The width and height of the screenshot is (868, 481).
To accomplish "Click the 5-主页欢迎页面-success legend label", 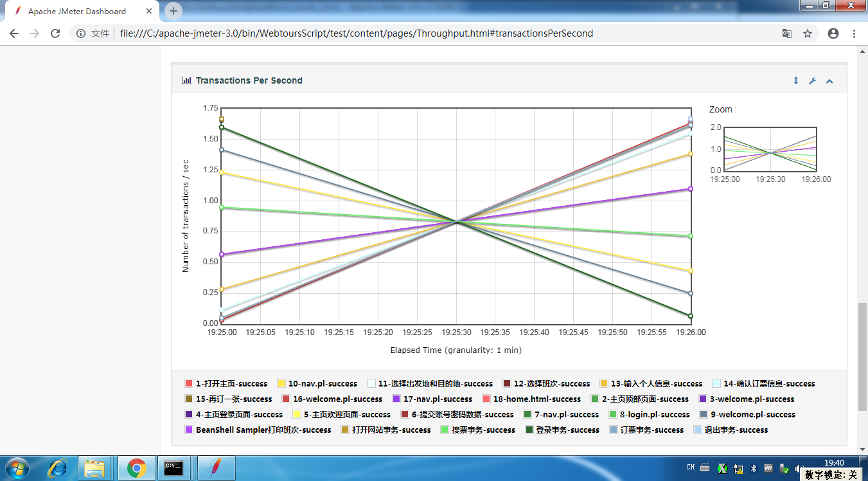I will pos(347,415).
